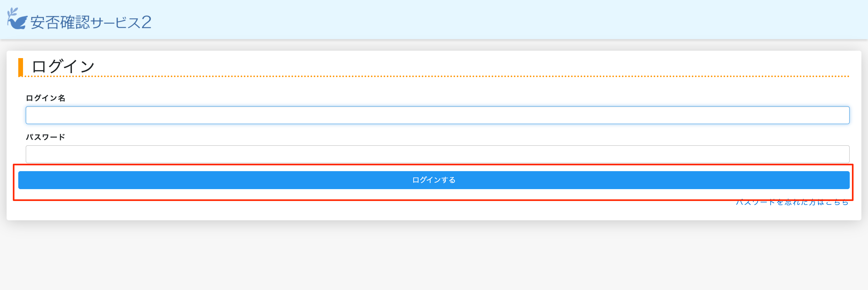Click the gray background below the login card
Image resolution: width=868 pixels, height=290 pixels.
coord(434,256)
